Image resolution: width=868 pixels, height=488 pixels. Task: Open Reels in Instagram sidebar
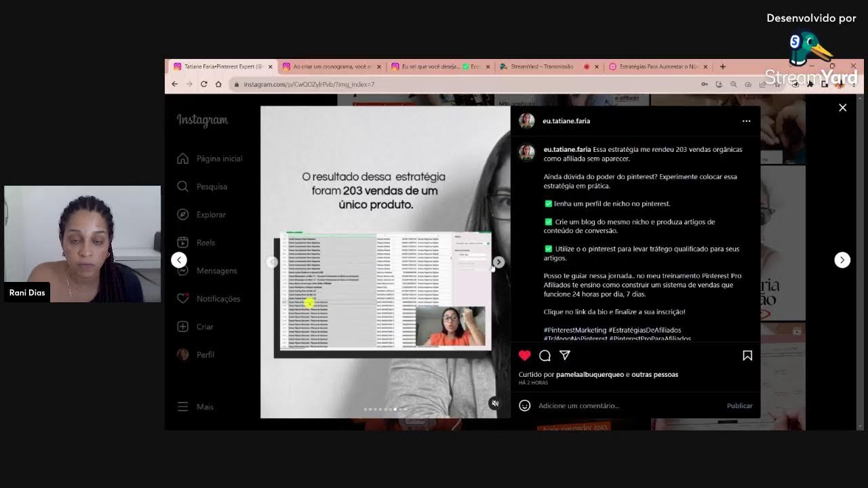pyautogui.click(x=196, y=243)
